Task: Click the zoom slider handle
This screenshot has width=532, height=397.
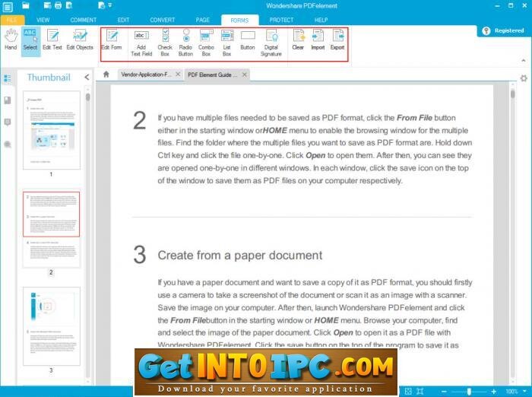Action: (x=469, y=392)
